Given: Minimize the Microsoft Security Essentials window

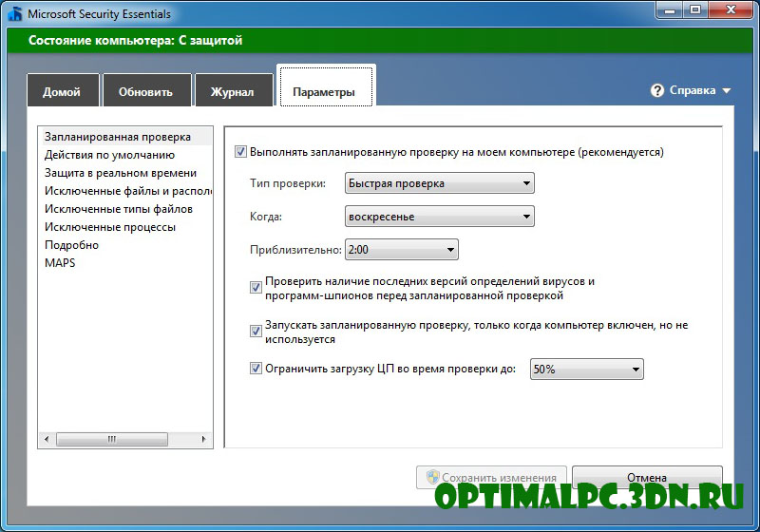Looking at the screenshot, I should pyautogui.click(x=670, y=9).
